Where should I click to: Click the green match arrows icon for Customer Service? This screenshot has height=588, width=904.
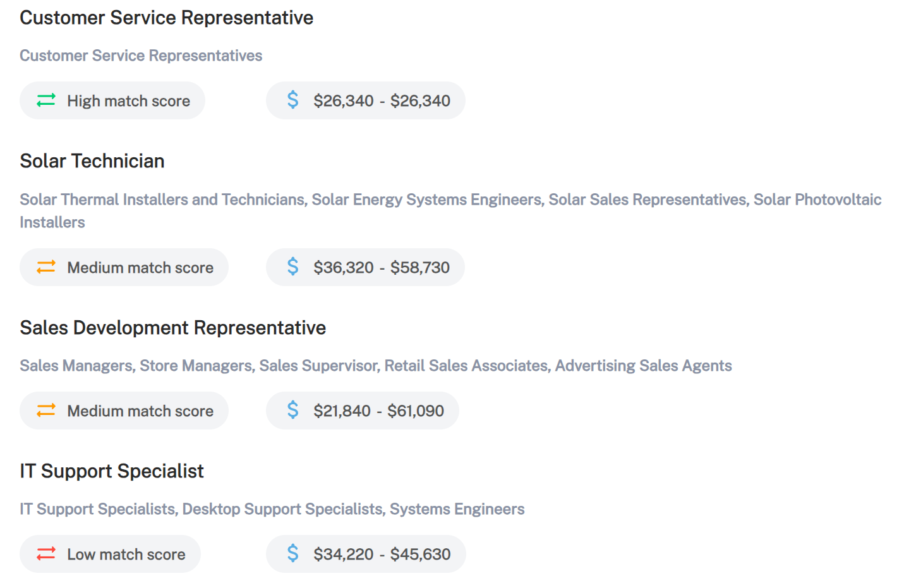[x=46, y=100]
